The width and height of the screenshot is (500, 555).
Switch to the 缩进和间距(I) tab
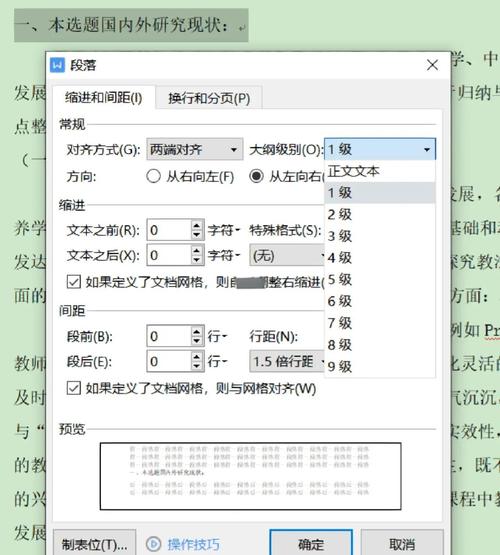click(x=104, y=98)
